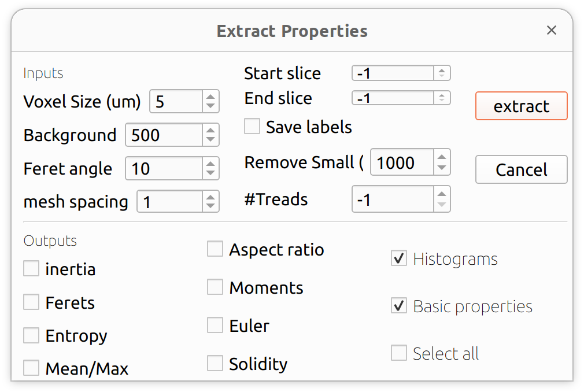Viewport: 584px width, 392px height.
Task: Decrease mesh spacing with down arrow
Action: [x=210, y=207]
